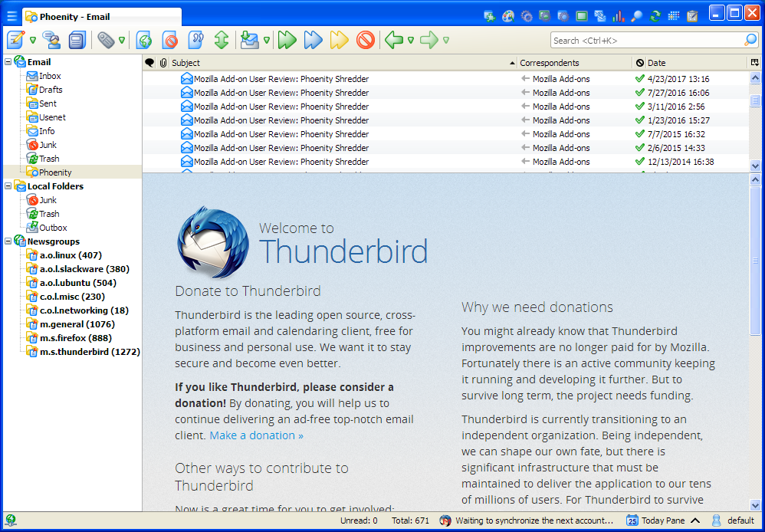Collapse the Email account tree

tap(8, 62)
